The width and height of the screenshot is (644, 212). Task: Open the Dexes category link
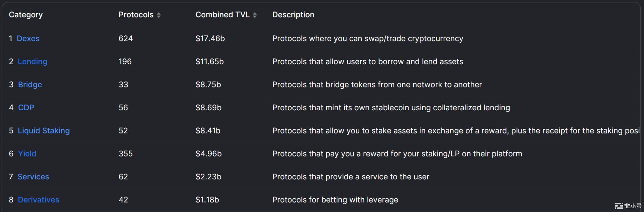(x=28, y=38)
